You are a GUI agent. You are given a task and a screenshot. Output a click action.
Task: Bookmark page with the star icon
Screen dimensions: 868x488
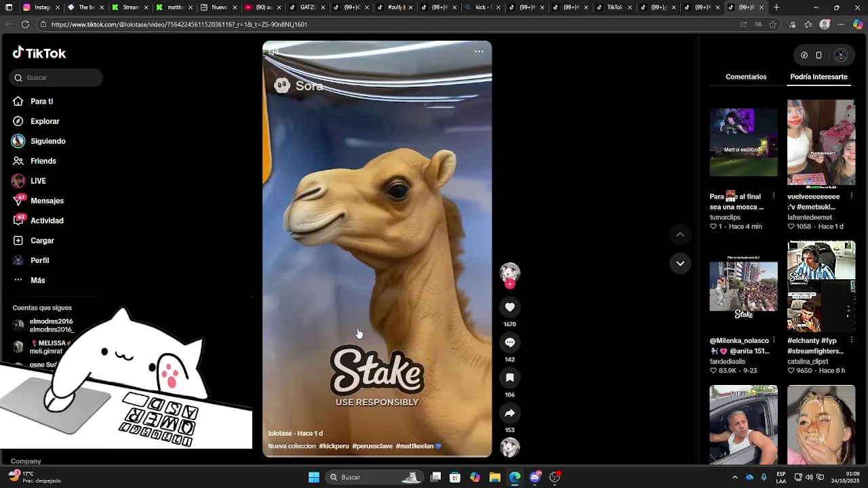tap(773, 24)
